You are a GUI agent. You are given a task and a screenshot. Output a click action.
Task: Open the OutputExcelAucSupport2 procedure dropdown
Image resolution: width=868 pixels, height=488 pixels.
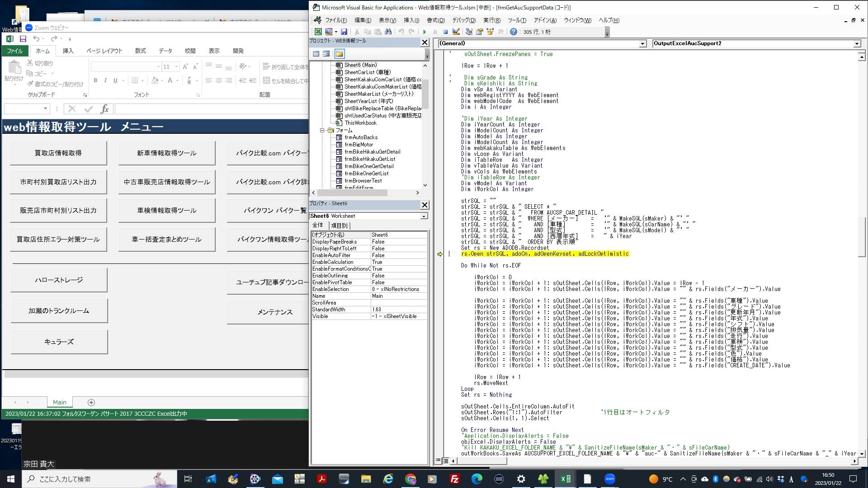coord(856,43)
